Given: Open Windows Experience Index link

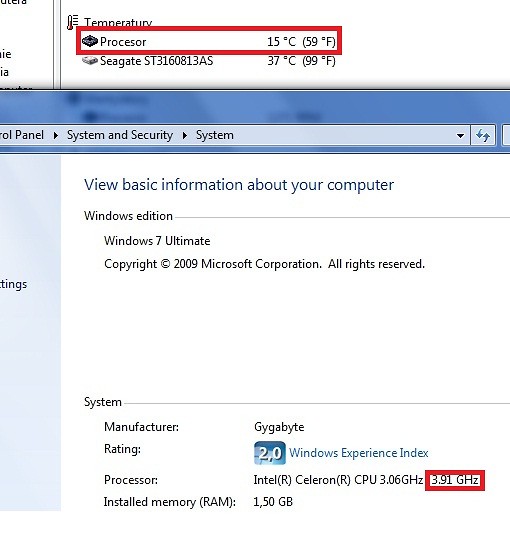Looking at the screenshot, I should pyautogui.click(x=358, y=453).
